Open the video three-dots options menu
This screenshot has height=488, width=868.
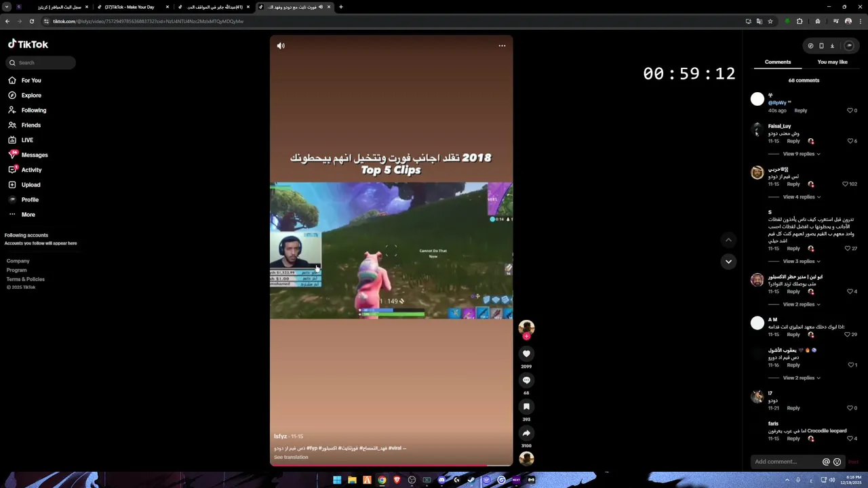click(502, 46)
